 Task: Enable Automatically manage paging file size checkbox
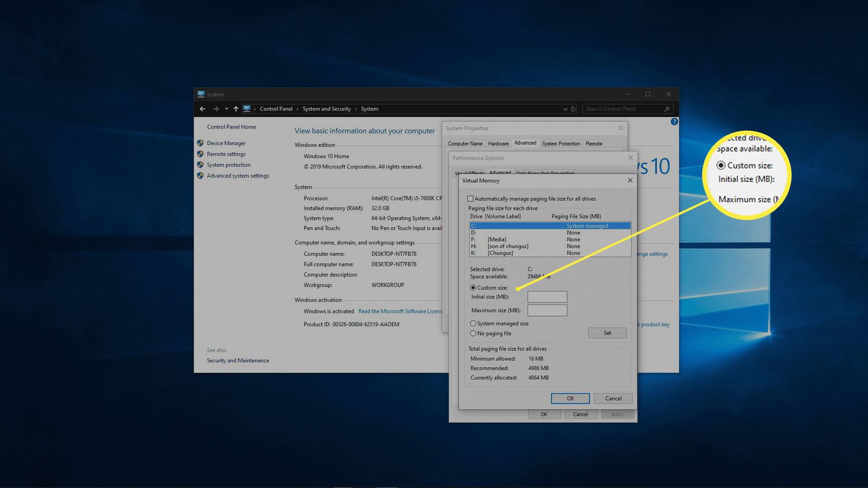470,199
